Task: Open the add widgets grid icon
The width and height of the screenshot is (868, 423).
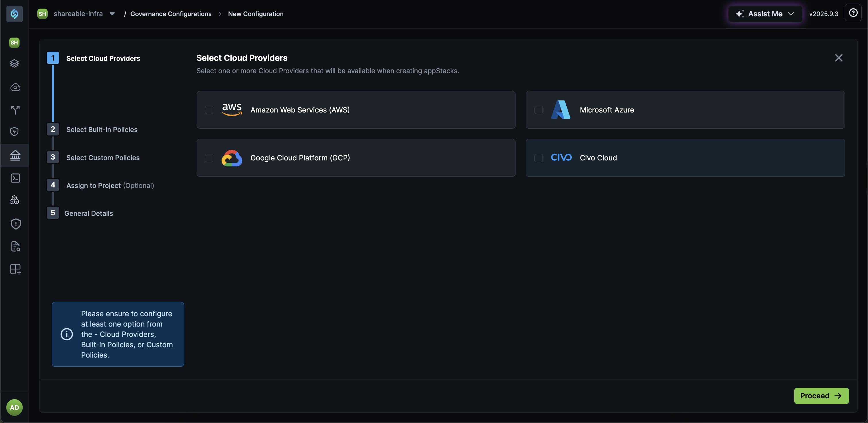Action: click(15, 269)
